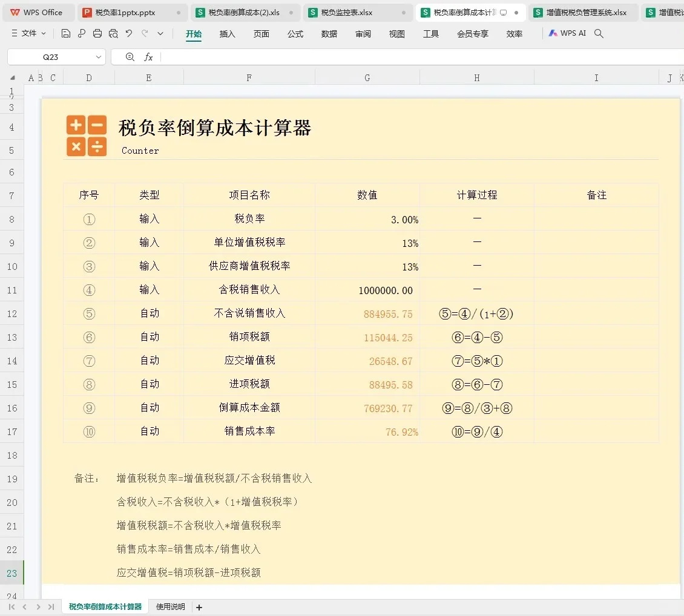The image size is (684, 616).
Task: Select column G header
Action: point(367,78)
